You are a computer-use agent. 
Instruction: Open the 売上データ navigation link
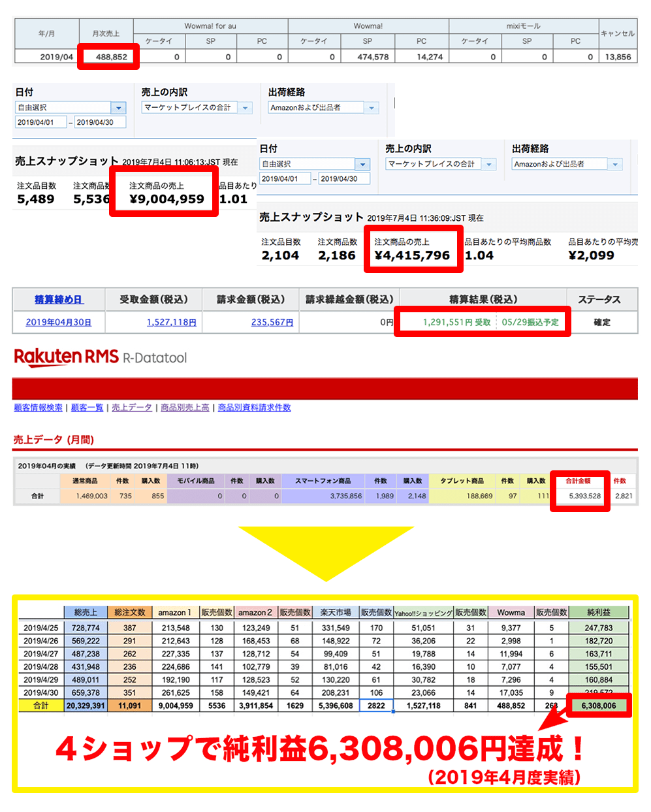[132, 407]
